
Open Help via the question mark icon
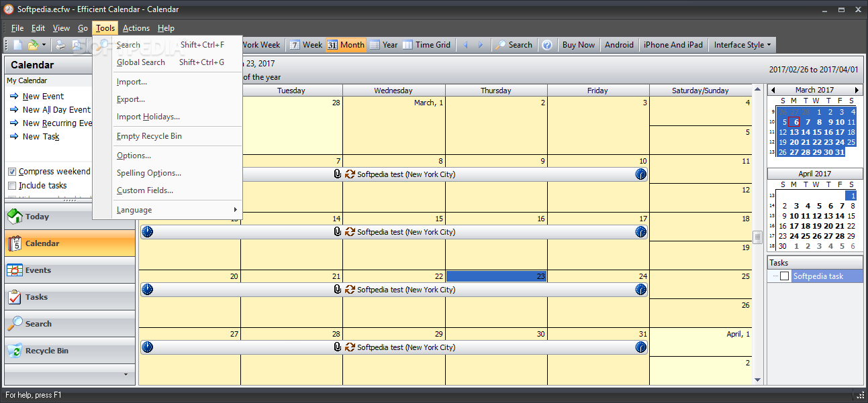pyautogui.click(x=547, y=45)
